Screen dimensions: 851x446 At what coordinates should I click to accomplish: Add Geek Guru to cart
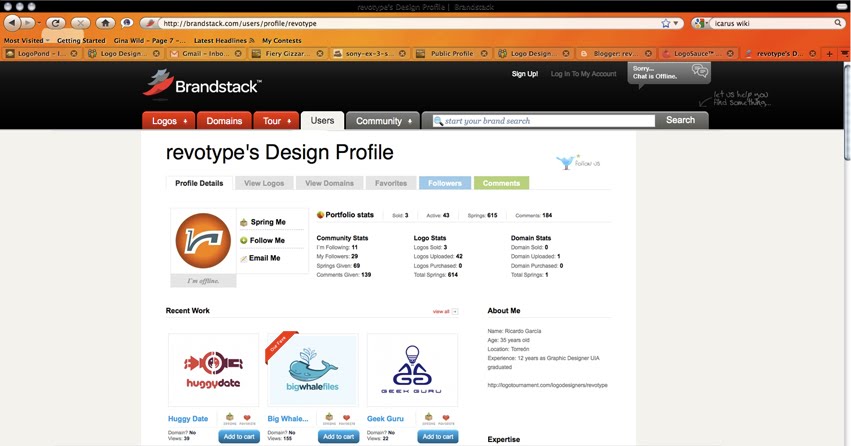[438, 436]
